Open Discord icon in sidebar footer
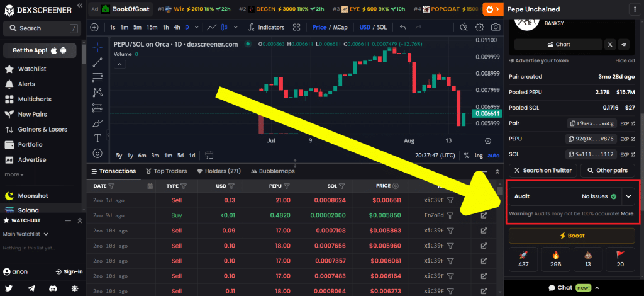The image size is (644, 296). (x=53, y=288)
